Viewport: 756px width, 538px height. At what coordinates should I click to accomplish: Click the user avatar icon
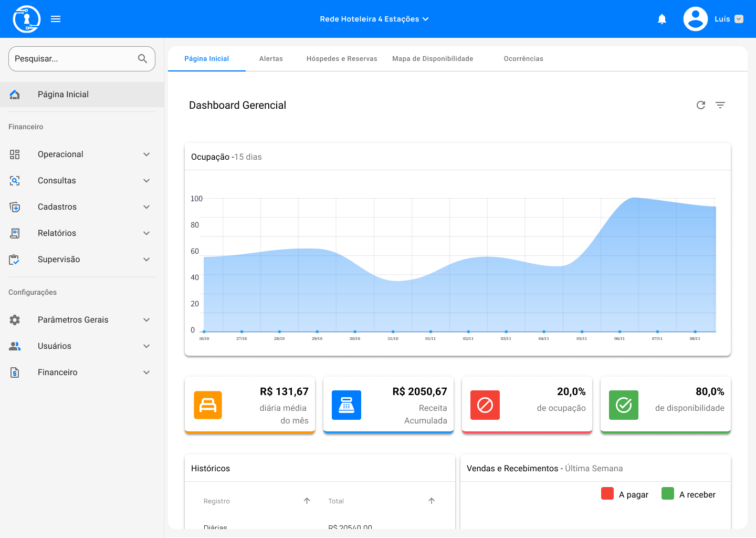[695, 19]
